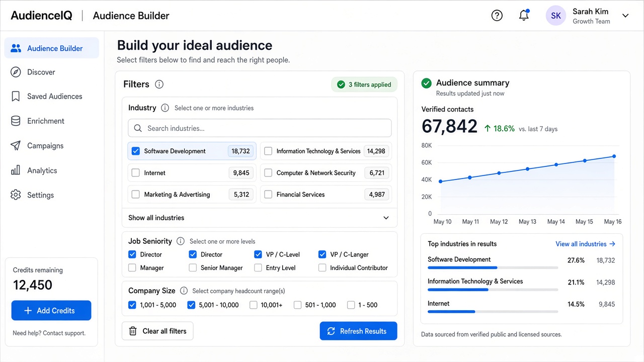Click the Add Credits button
This screenshot has height=362, width=644.
pos(51,310)
